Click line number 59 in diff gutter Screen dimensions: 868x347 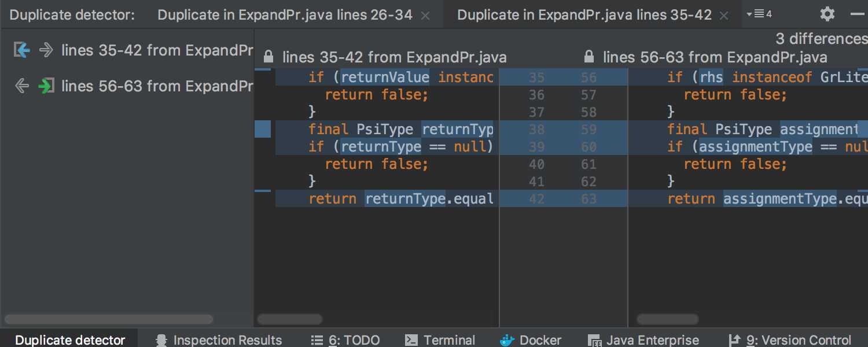pyautogui.click(x=589, y=130)
